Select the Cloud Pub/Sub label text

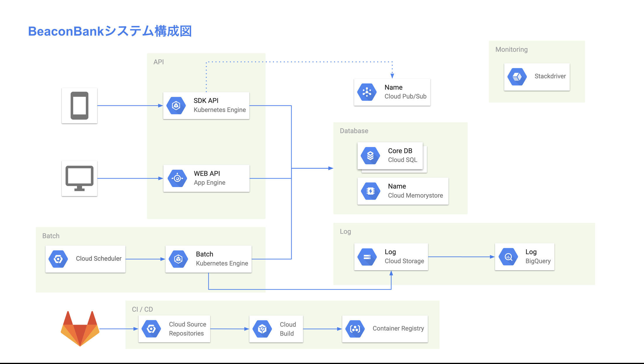click(x=405, y=96)
